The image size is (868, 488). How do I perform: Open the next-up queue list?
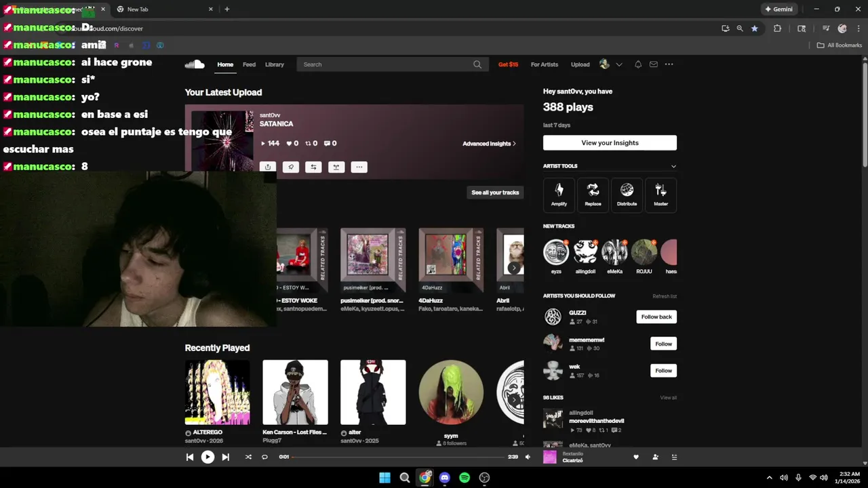(674, 457)
